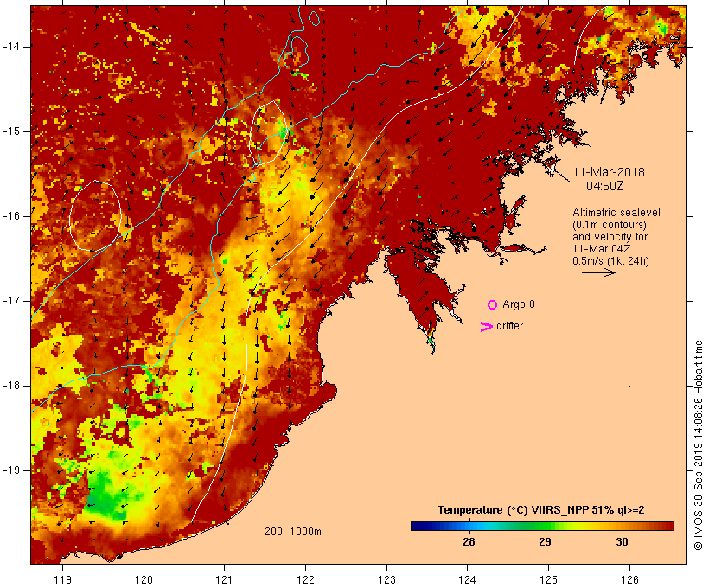This screenshot has height=588, width=709.
Task: Click the magenta drifter arrowhead legend symbol
Action: tap(486, 327)
